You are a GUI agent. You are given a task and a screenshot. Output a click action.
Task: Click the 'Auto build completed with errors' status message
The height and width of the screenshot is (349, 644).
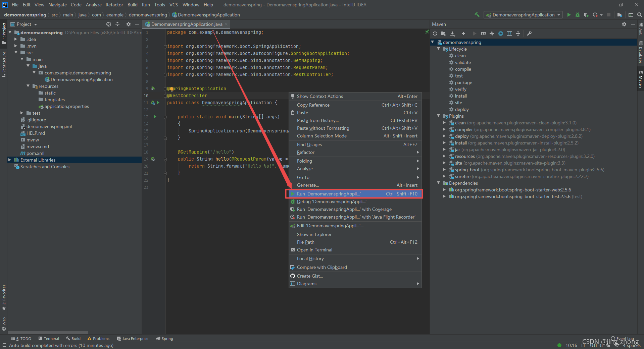(61, 345)
